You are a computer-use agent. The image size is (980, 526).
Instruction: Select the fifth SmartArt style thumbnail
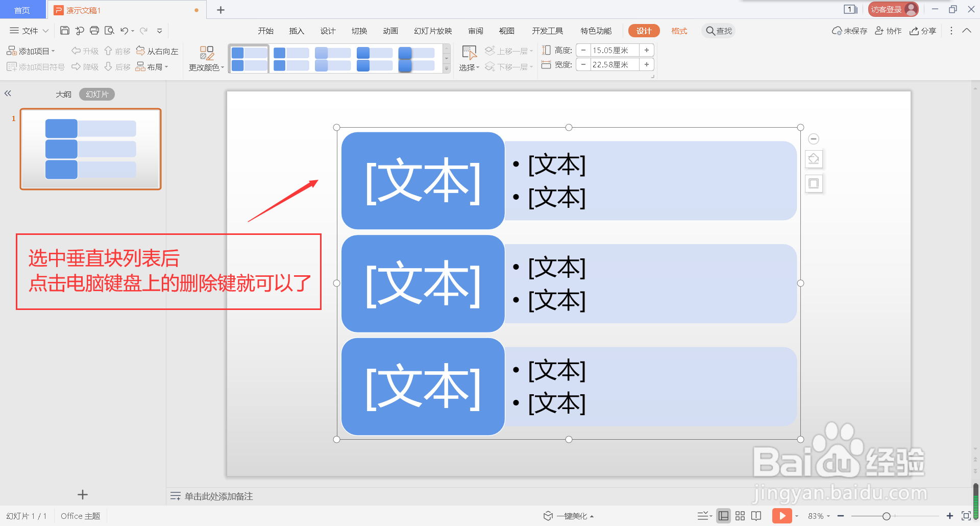pyautogui.click(x=416, y=59)
